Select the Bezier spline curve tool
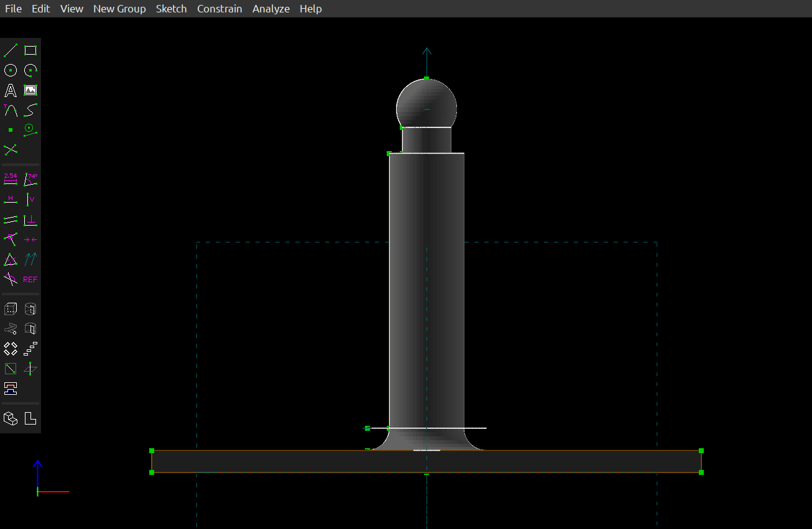The height and width of the screenshot is (529, 812). (30, 111)
